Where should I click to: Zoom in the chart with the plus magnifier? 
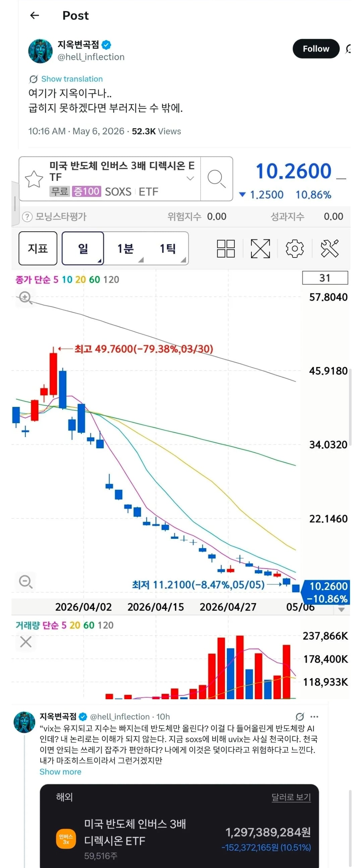pos(25,298)
